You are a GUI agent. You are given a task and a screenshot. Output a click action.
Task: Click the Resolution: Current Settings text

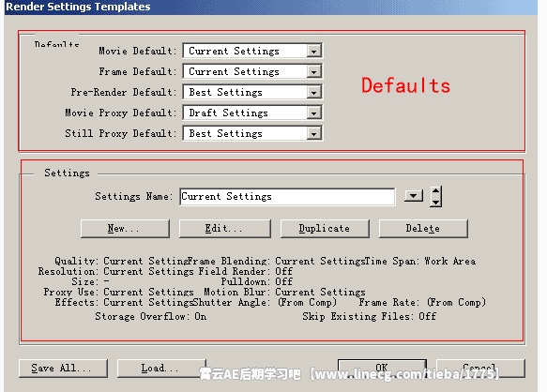tap(115, 271)
